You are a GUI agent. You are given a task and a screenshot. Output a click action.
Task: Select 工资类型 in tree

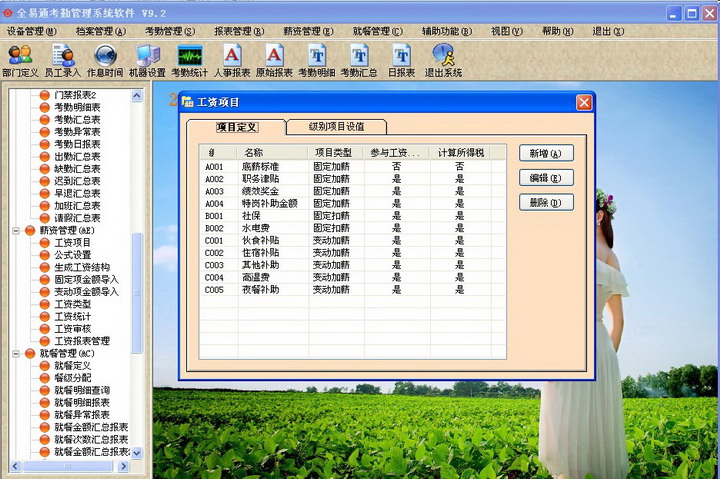tap(73, 304)
